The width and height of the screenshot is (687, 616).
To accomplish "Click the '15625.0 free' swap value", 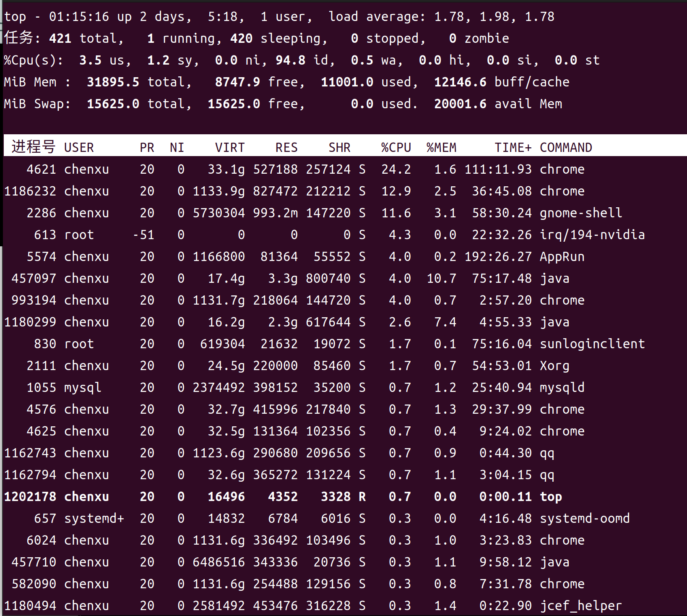I will (252, 104).
